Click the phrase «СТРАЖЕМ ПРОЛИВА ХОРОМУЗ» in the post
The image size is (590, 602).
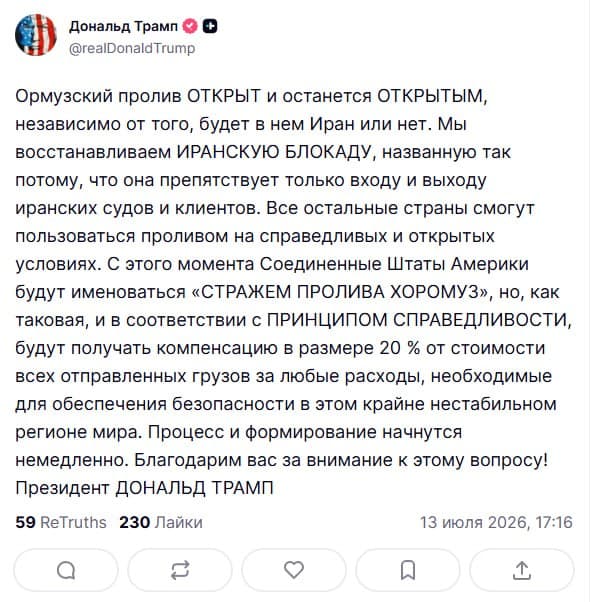342,293
